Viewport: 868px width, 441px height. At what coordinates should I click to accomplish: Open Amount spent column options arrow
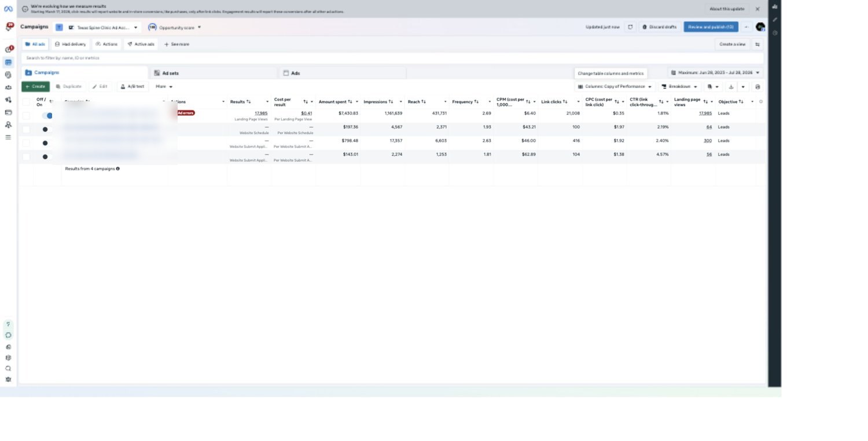point(357,102)
